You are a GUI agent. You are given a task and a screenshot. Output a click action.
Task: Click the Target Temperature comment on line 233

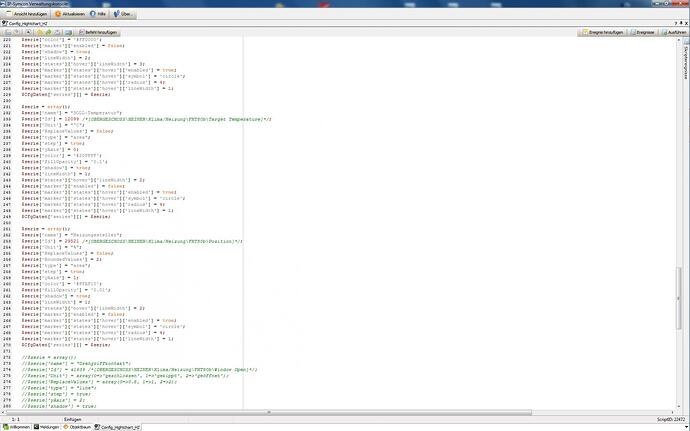click(x=177, y=119)
